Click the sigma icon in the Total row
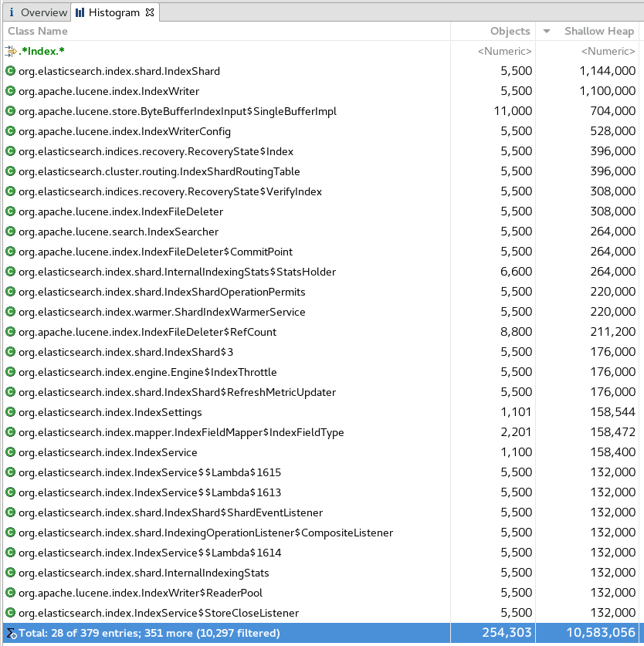Screen dimensions: 644x646 pyautogui.click(x=11, y=633)
